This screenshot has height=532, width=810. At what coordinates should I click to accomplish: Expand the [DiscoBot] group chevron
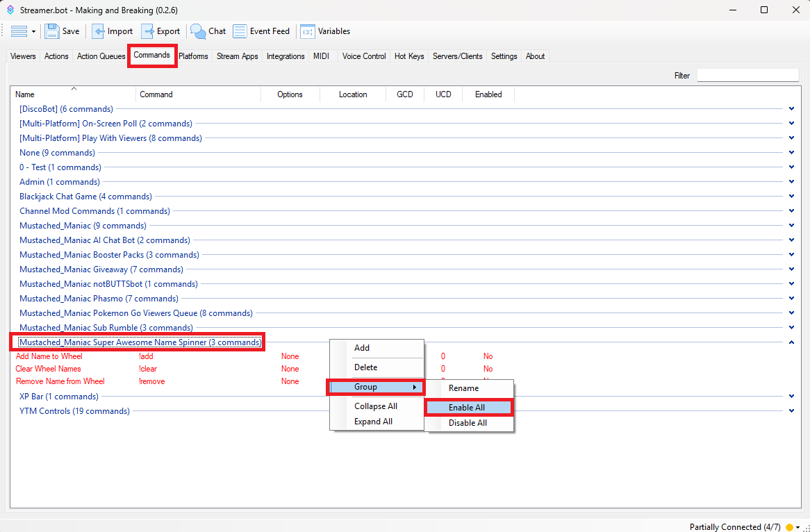pyautogui.click(x=791, y=109)
